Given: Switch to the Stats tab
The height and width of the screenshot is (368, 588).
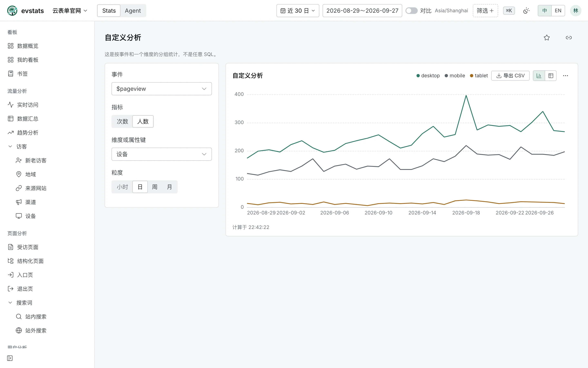Looking at the screenshot, I should click(x=109, y=11).
